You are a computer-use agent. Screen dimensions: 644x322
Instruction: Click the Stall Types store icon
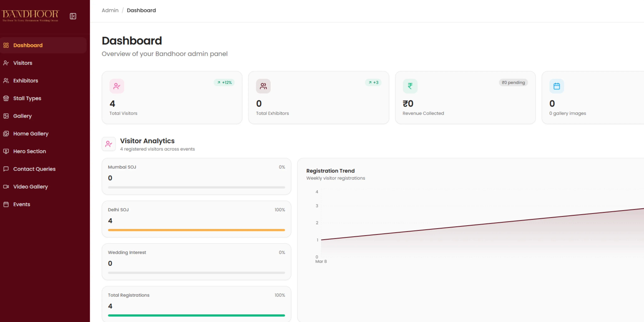(6, 98)
